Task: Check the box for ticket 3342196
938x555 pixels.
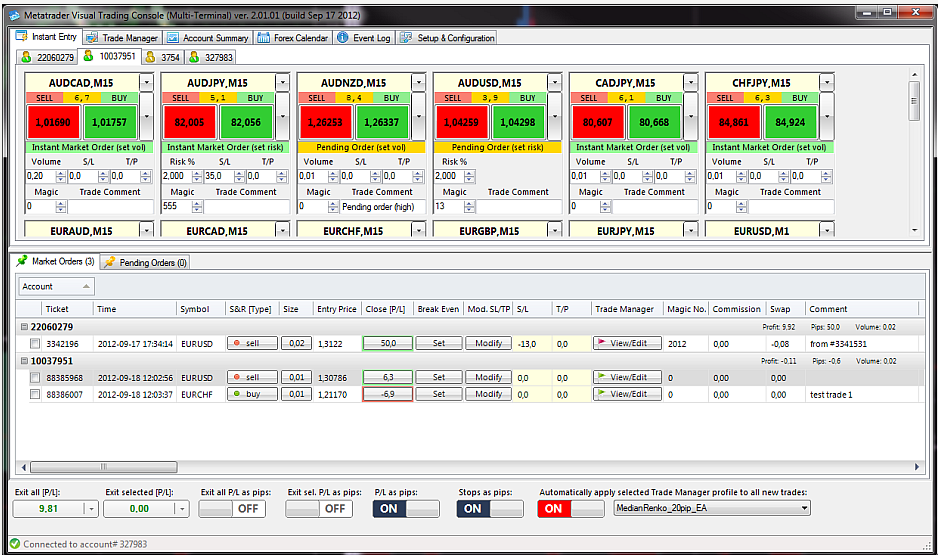Action: pos(35,344)
